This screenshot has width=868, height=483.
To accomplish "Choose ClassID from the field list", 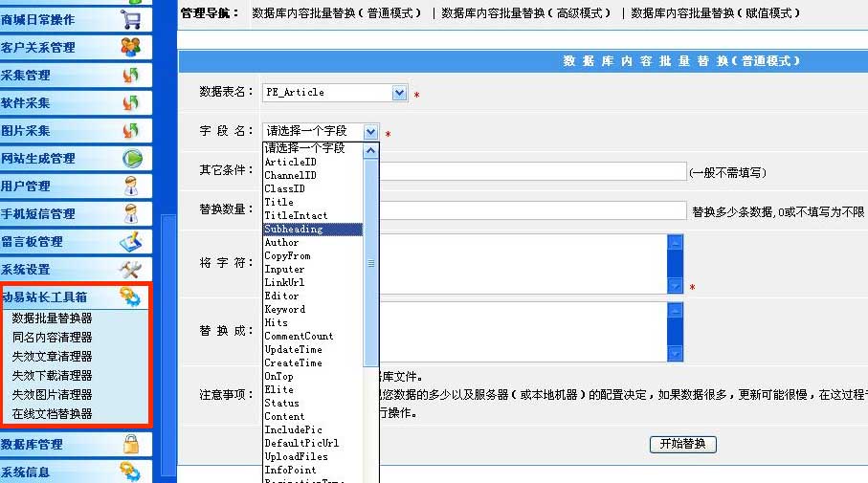I will point(313,188).
